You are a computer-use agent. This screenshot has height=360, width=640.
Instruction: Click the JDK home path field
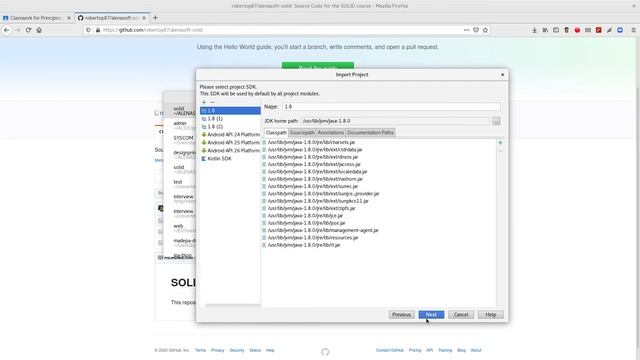tap(395, 121)
